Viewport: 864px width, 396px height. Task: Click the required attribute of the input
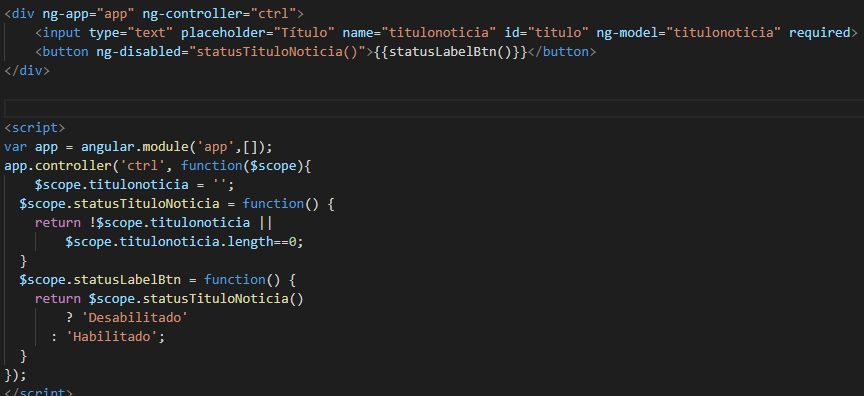[819, 33]
